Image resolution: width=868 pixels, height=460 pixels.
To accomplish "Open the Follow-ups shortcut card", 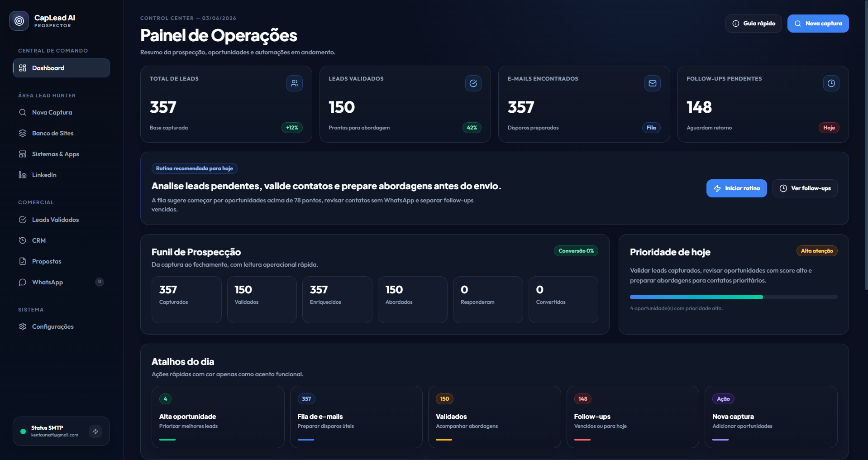I will [x=633, y=417].
